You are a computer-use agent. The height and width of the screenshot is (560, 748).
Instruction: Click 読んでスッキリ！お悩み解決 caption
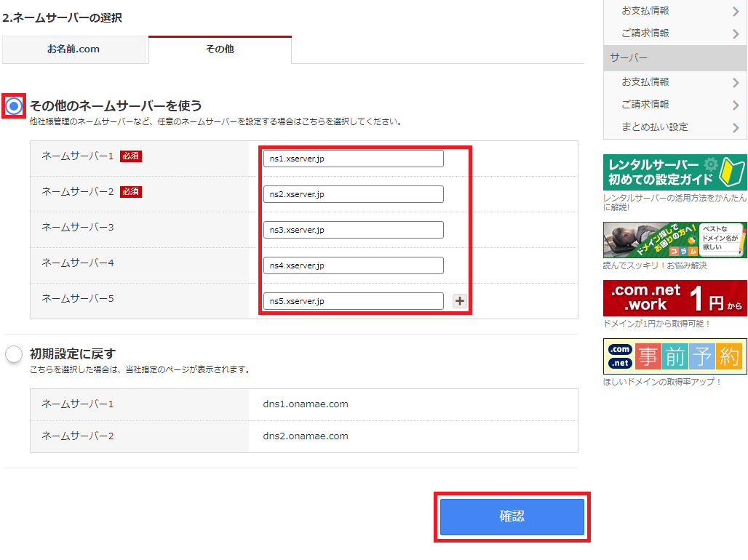click(x=655, y=265)
